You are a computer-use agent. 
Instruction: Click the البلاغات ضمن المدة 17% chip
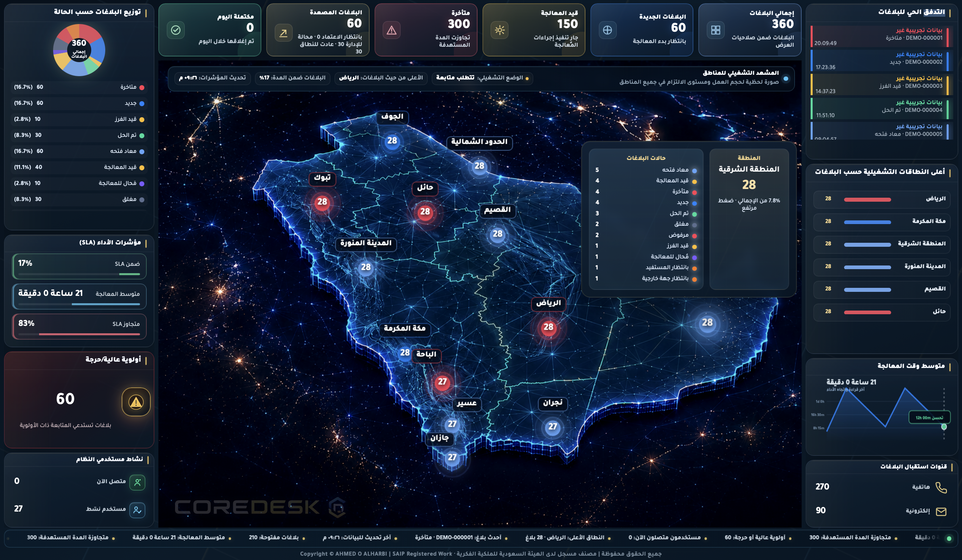(x=292, y=78)
